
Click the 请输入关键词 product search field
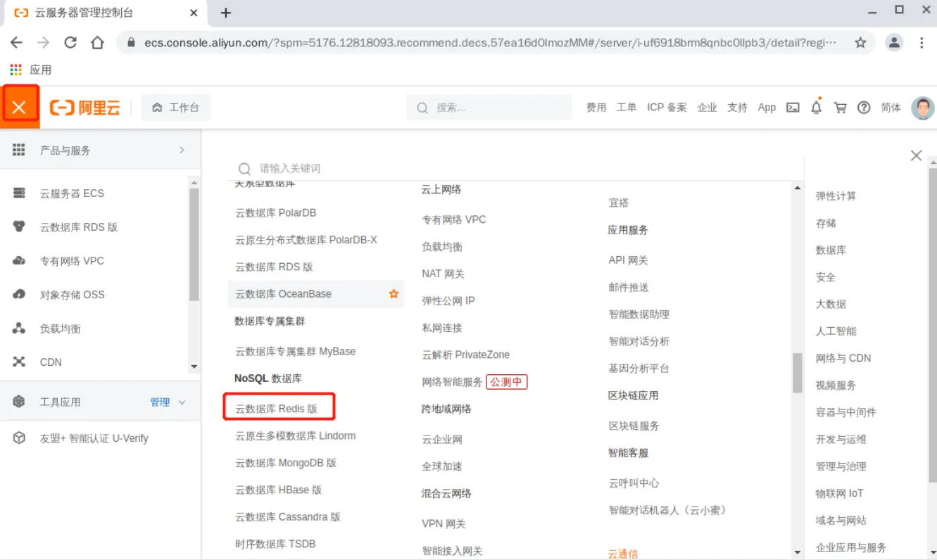pyautogui.click(x=517, y=168)
